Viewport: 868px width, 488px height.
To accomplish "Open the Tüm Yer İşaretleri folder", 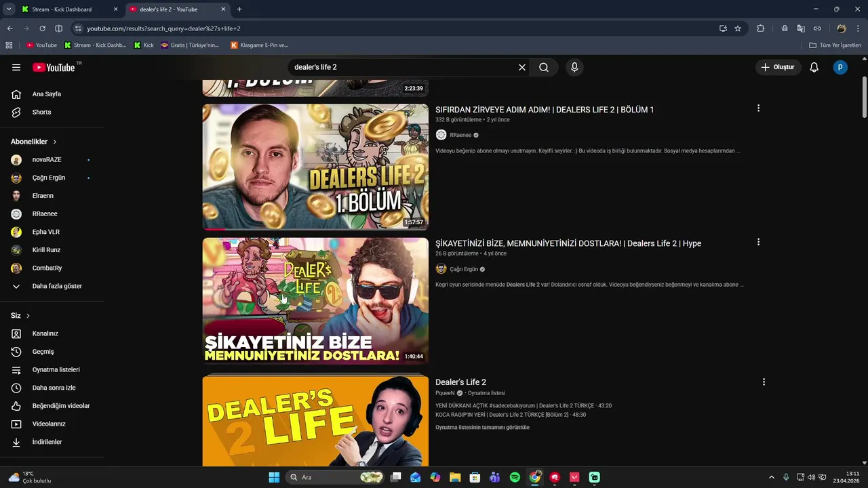I will [x=835, y=45].
